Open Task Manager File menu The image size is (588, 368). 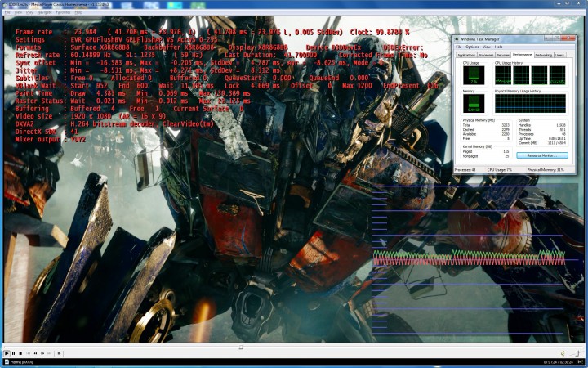(459, 47)
